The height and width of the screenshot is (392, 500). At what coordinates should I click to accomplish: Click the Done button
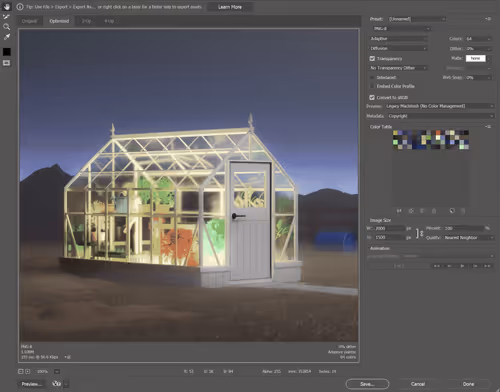tap(468, 384)
